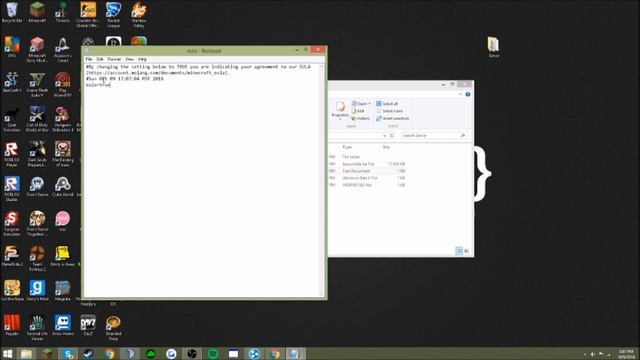This screenshot has width=640, height=360.
Task: Open the Server folder on desktop
Action: (493, 47)
